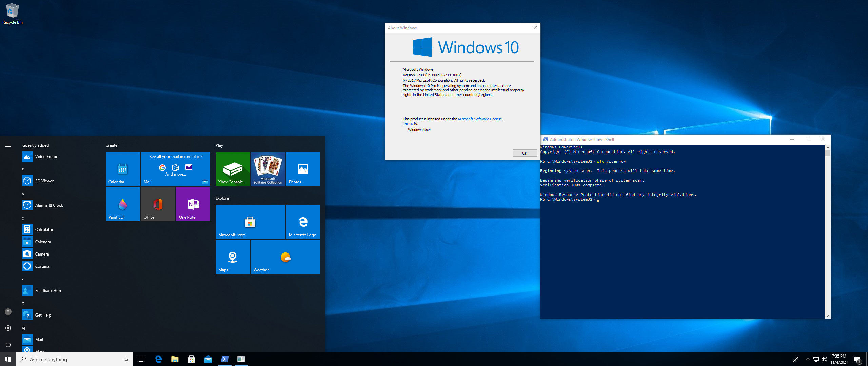
Task: Click the letter C group header
Action: tap(23, 219)
